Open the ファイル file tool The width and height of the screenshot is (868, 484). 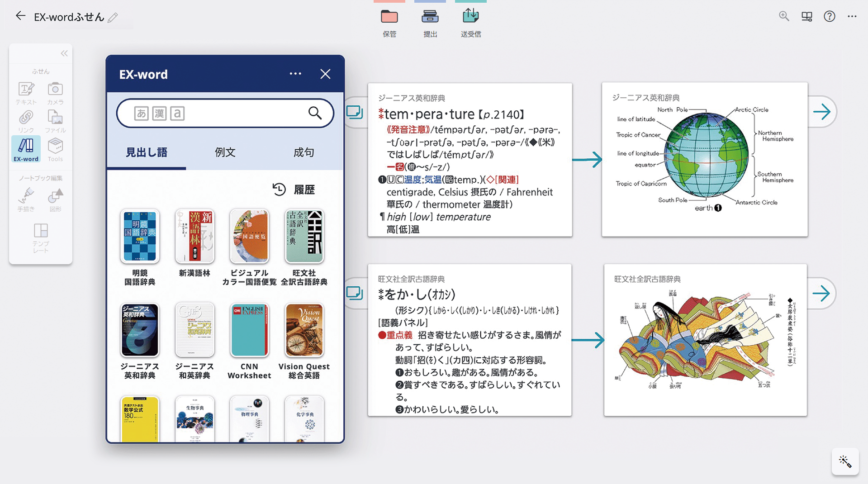(55, 121)
